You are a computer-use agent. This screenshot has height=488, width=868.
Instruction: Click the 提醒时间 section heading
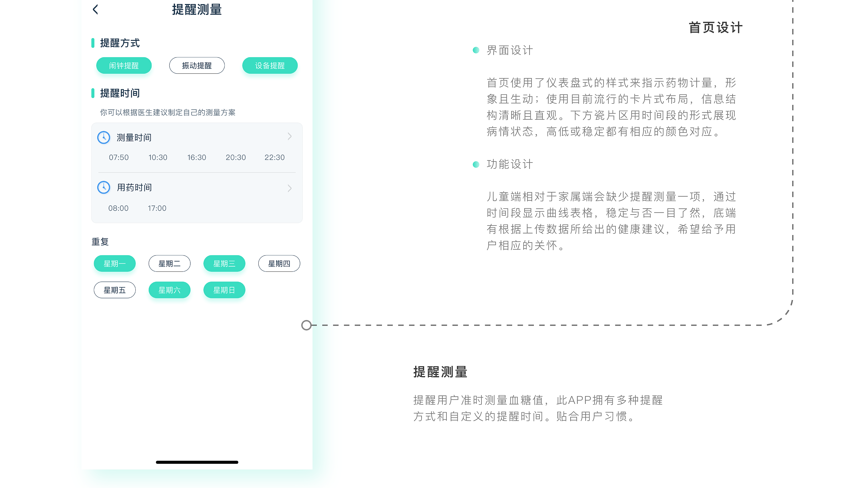(x=119, y=93)
